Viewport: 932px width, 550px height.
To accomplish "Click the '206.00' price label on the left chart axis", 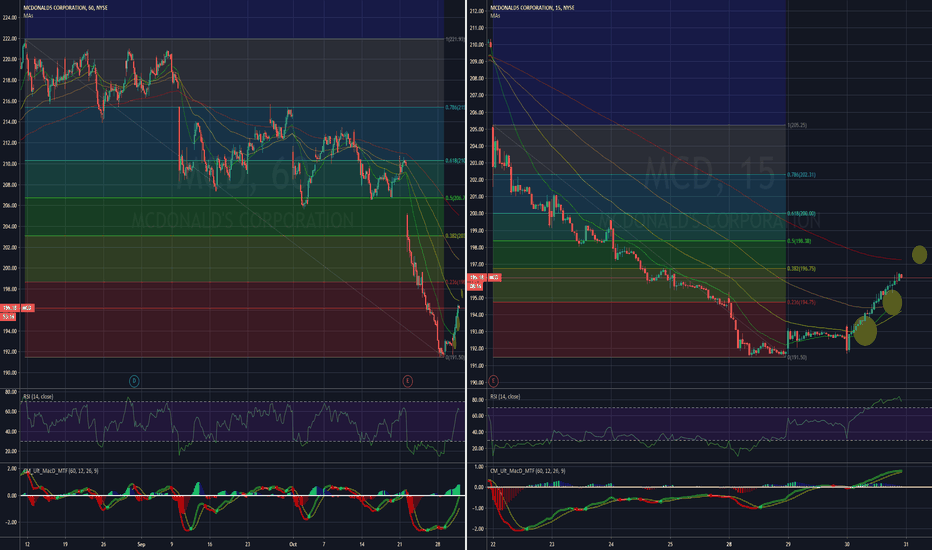I will coord(10,206).
